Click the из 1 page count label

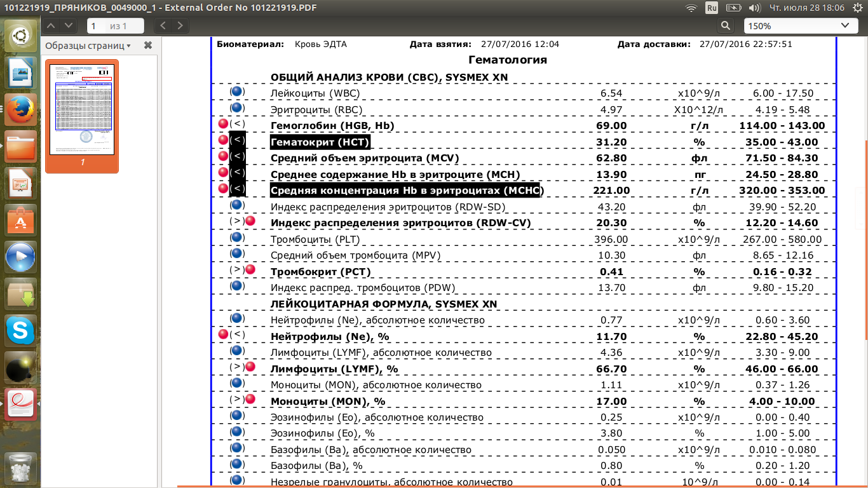pyautogui.click(x=118, y=26)
